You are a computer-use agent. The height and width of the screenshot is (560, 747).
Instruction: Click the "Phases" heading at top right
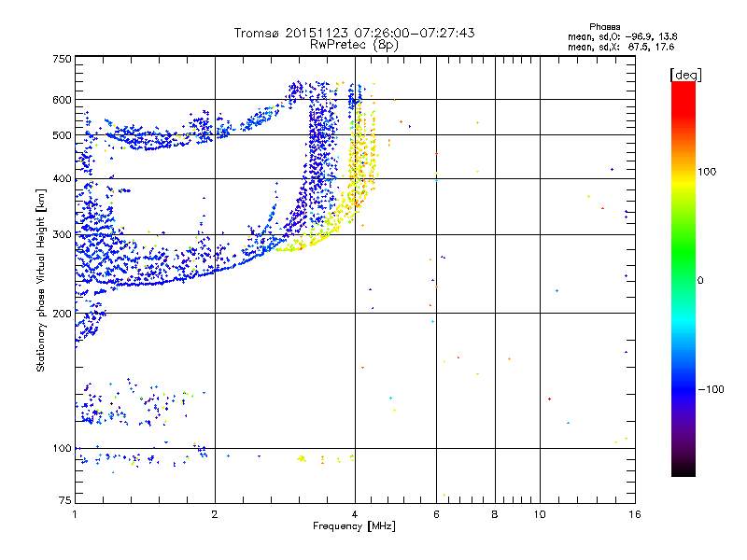pos(604,27)
